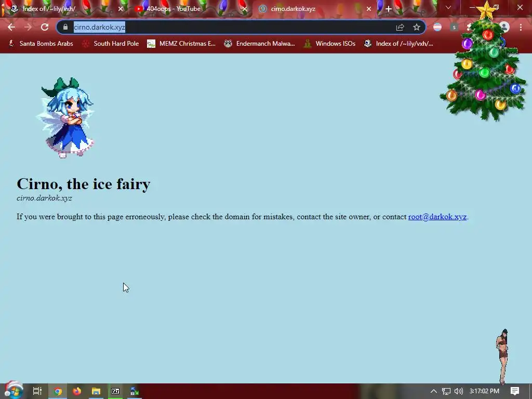This screenshot has width=532, height=399.
Task: Launch Firefox from the taskbar
Action: pos(77,391)
